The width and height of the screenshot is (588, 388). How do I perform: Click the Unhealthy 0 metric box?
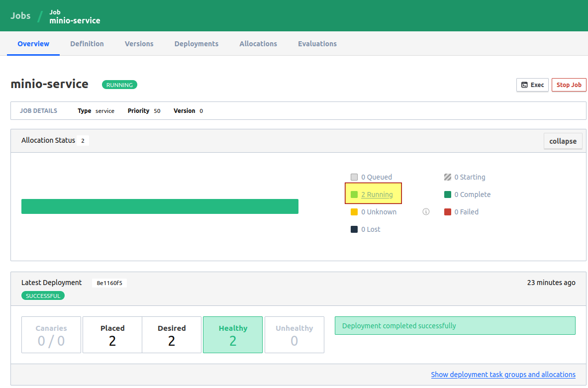pos(294,335)
